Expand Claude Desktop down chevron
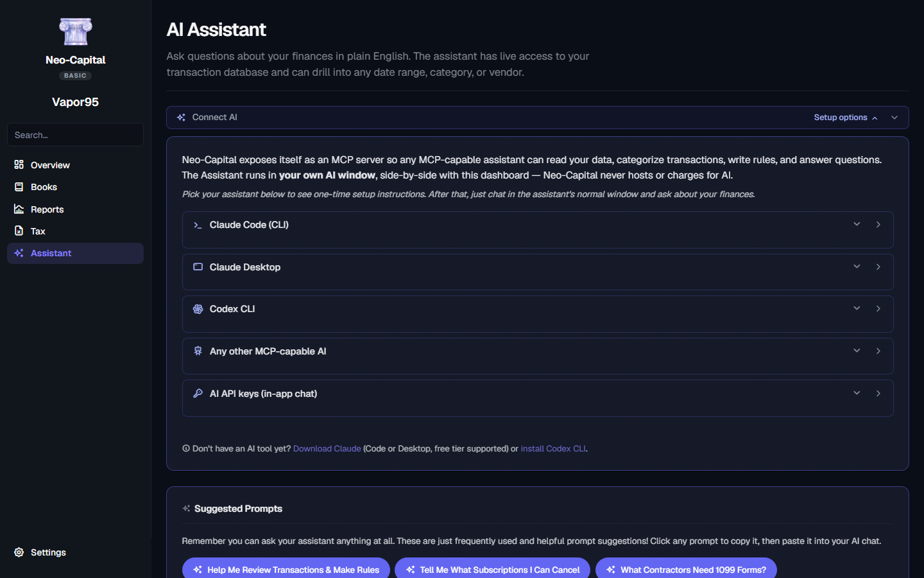924x578 pixels. coord(857,267)
